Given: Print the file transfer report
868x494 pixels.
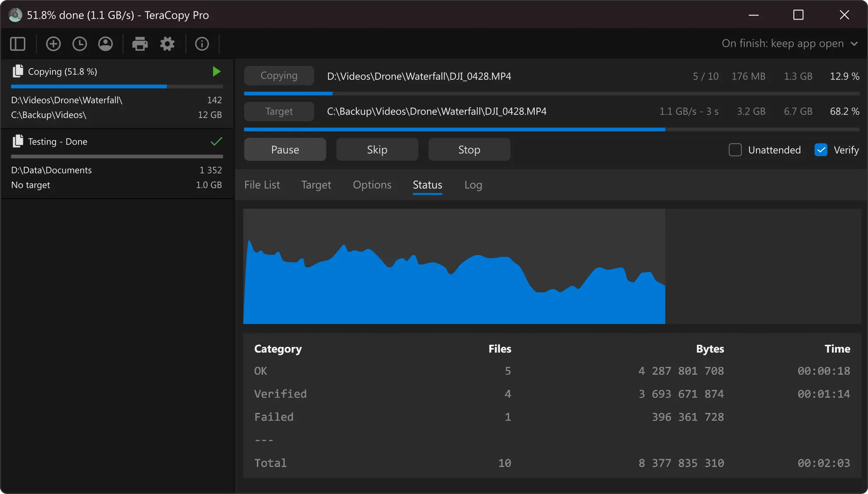Looking at the screenshot, I should click(x=140, y=44).
